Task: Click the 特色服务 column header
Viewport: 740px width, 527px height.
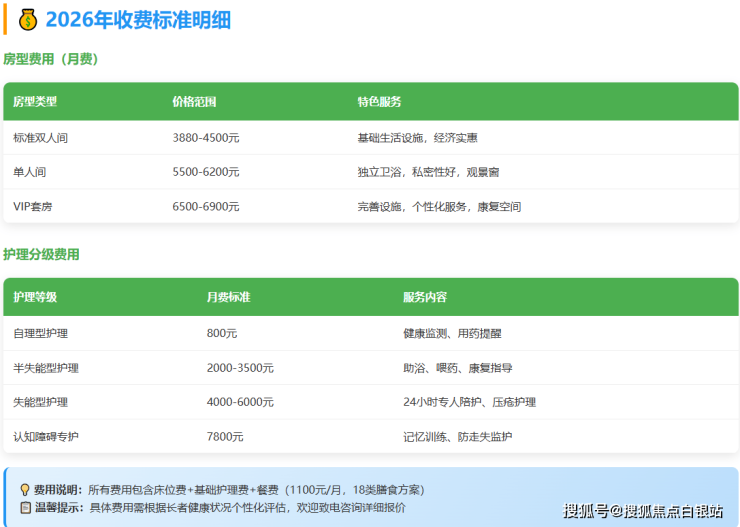Action: [379, 102]
